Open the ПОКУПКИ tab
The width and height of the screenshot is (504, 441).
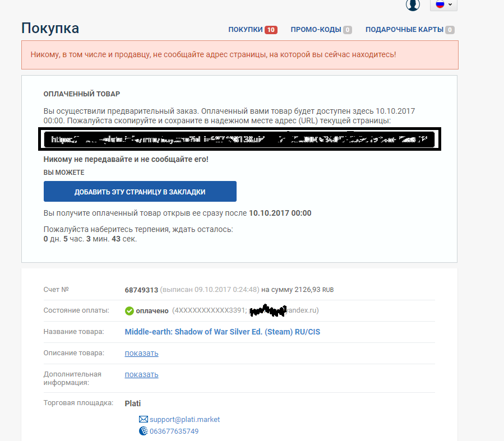246,30
